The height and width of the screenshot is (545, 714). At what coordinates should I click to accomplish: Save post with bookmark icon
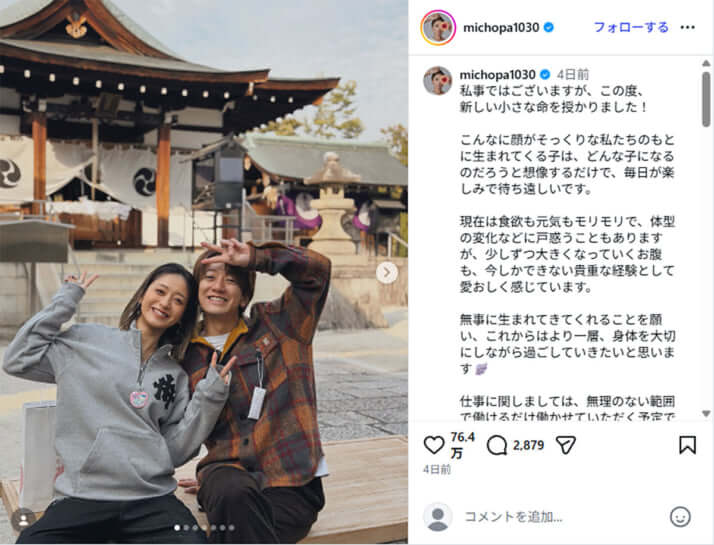click(687, 445)
